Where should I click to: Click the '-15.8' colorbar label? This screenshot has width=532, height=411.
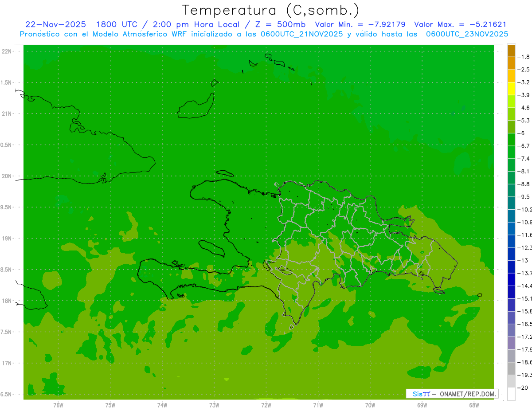pyautogui.click(x=524, y=311)
